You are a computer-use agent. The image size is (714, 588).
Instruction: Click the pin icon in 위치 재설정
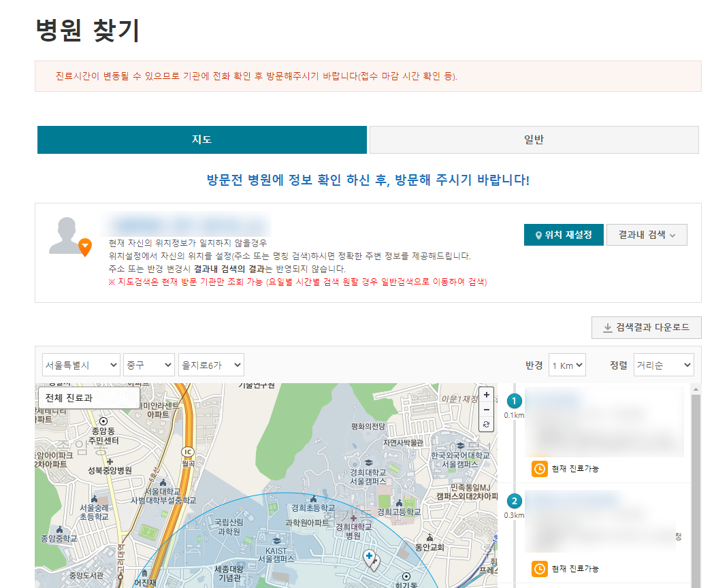click(538, 235)
